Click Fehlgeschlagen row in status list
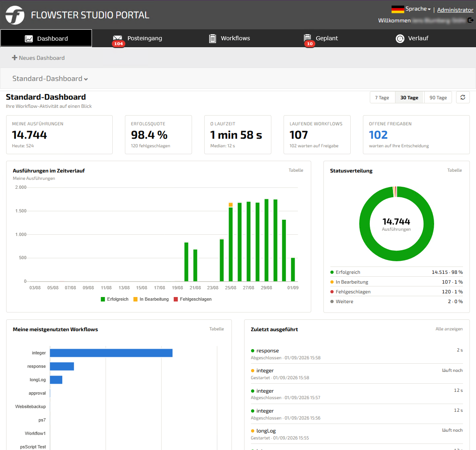Image resolution: width=476 pixels, height=450 pixels. pyautogui.click(x=397, y=291)
